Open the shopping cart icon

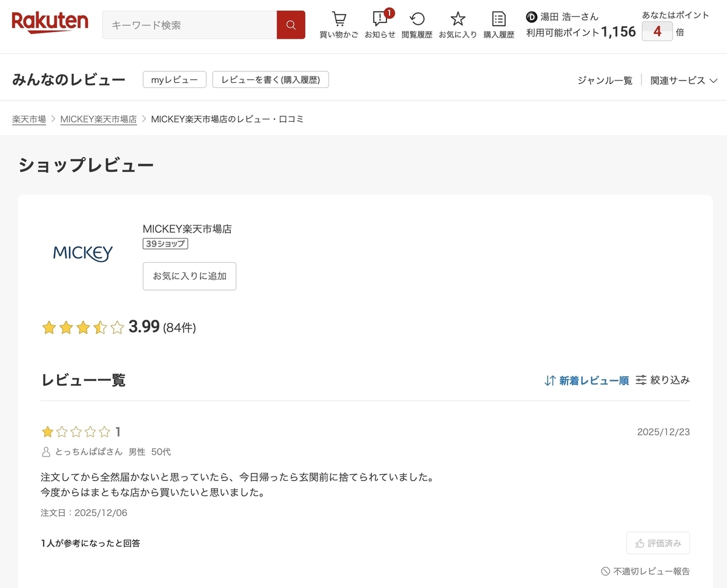[339, 19]
